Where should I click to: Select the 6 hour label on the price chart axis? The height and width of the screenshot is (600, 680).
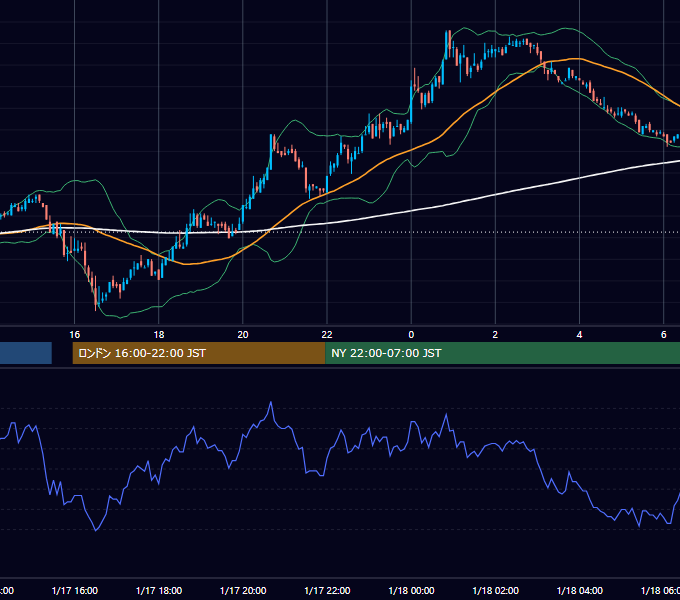click(x=664, y=334)
